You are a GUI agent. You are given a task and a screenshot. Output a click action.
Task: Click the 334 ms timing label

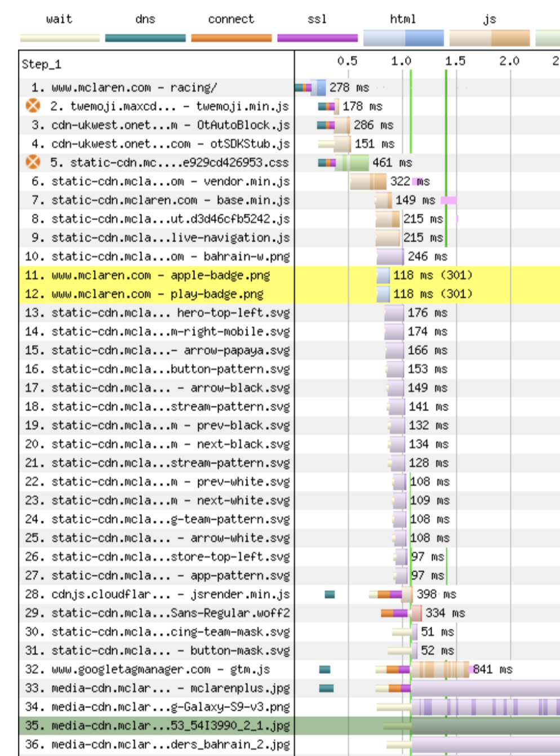point(445,613)
